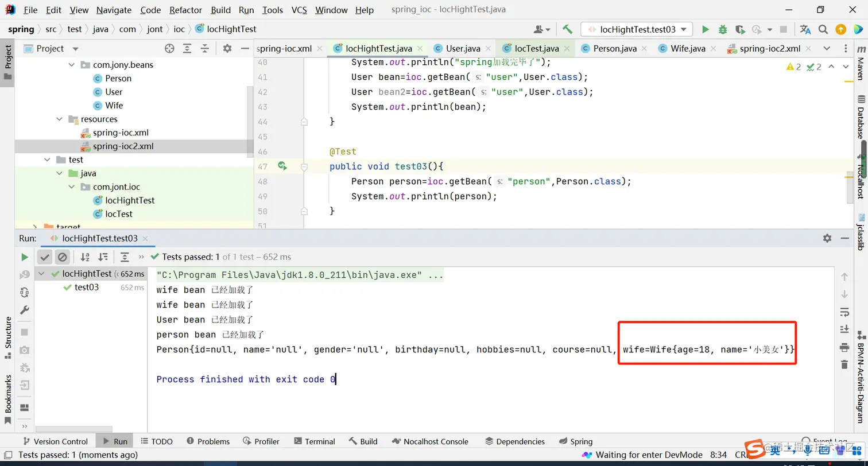This screenshot has height=466, width=868.
Task: Open the translate icon in the top toolbar
Action: (x=805, y=29)
